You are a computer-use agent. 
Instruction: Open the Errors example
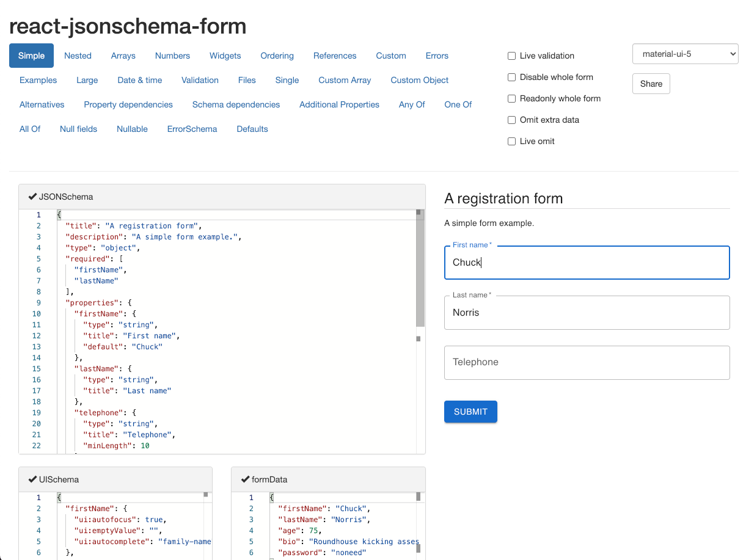coord(437,56)
